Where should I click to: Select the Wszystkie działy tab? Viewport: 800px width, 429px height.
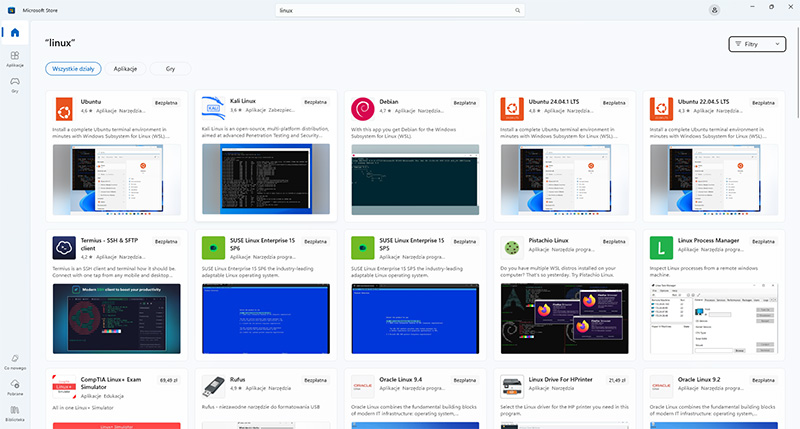click(73, 69)
